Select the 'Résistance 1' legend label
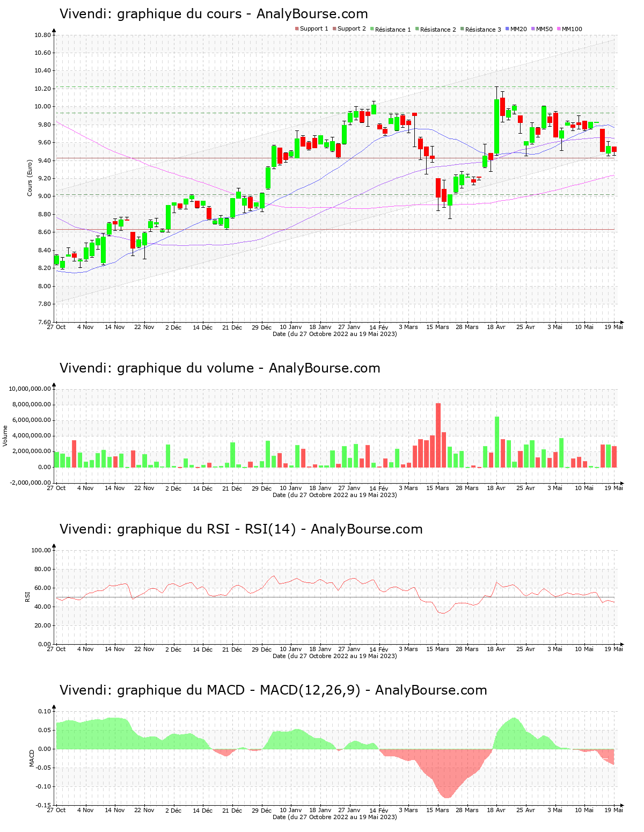 coord(393,30)
